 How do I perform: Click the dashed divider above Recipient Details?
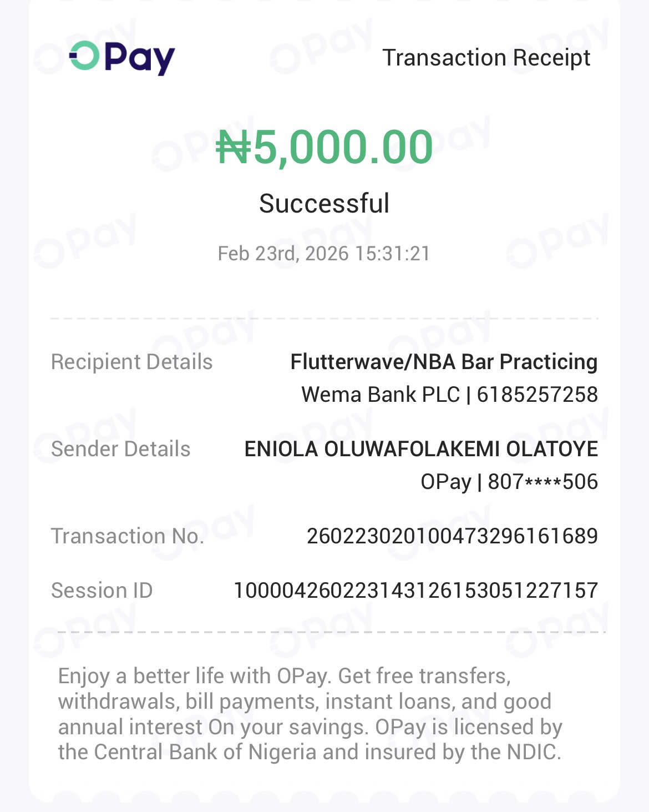click(x=324, y=319)
